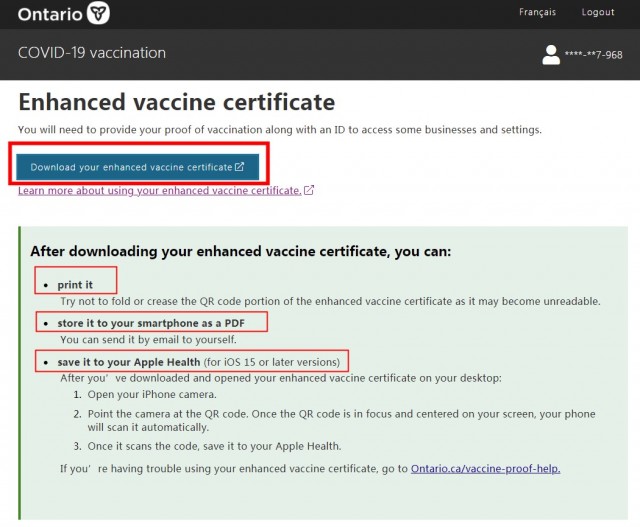Click the Ontario trillium logo icon

[98, 13]
